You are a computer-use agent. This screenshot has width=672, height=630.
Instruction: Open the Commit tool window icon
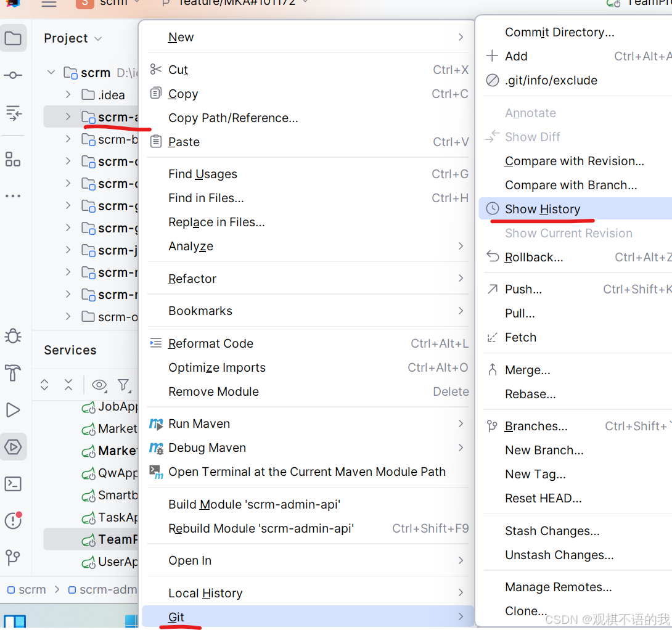point(13,75)
